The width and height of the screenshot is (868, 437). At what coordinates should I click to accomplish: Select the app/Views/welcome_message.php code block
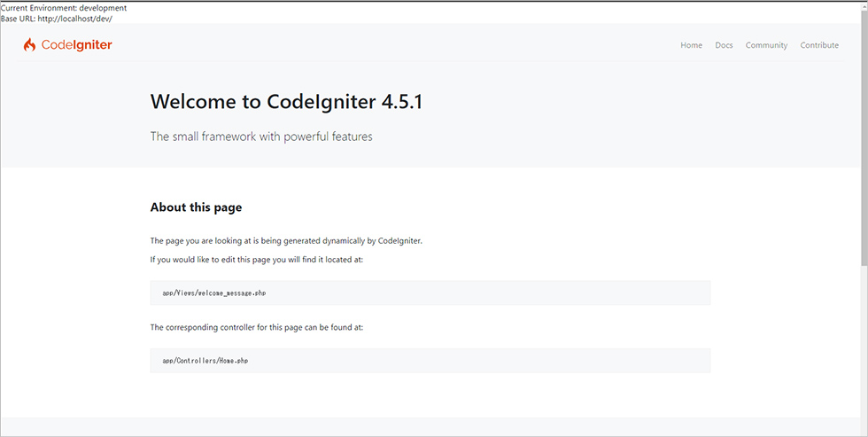click(x=430, y=293)
